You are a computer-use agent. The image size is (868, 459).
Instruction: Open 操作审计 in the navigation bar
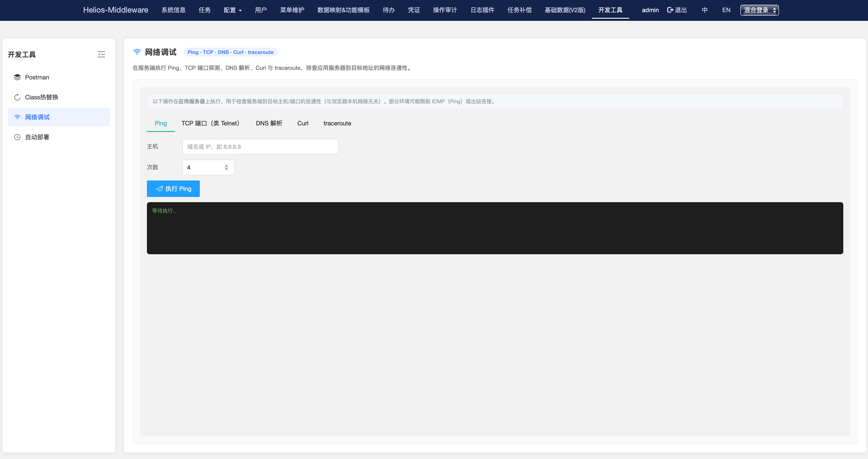445,10
